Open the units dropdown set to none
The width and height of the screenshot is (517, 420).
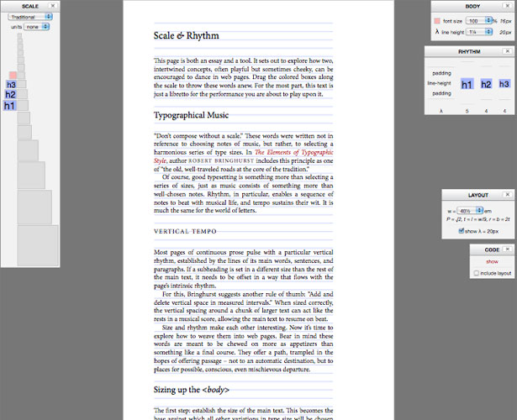click(37, 27)
